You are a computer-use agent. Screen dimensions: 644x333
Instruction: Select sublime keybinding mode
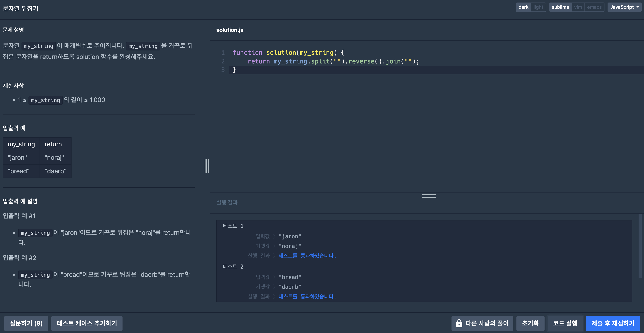pos(560,7)
